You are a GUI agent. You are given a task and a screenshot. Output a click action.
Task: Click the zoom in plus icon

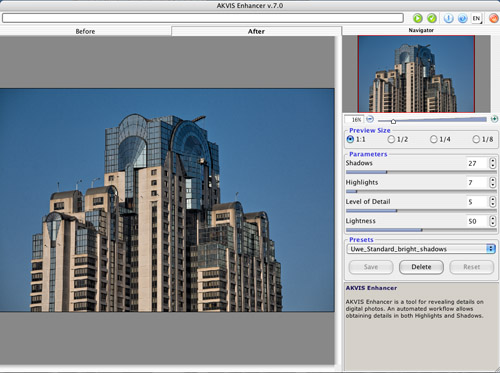[x=494, y=119]
